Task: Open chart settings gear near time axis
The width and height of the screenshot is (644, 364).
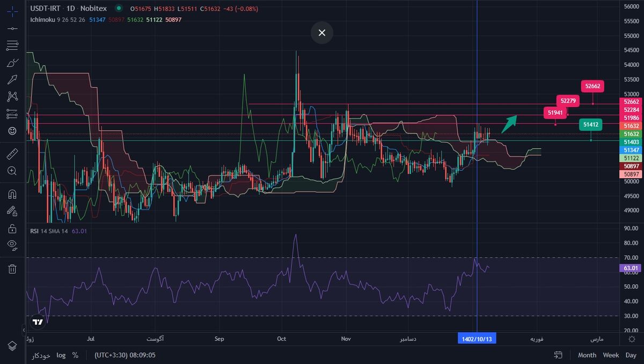Action: click(x=632, y=339)
